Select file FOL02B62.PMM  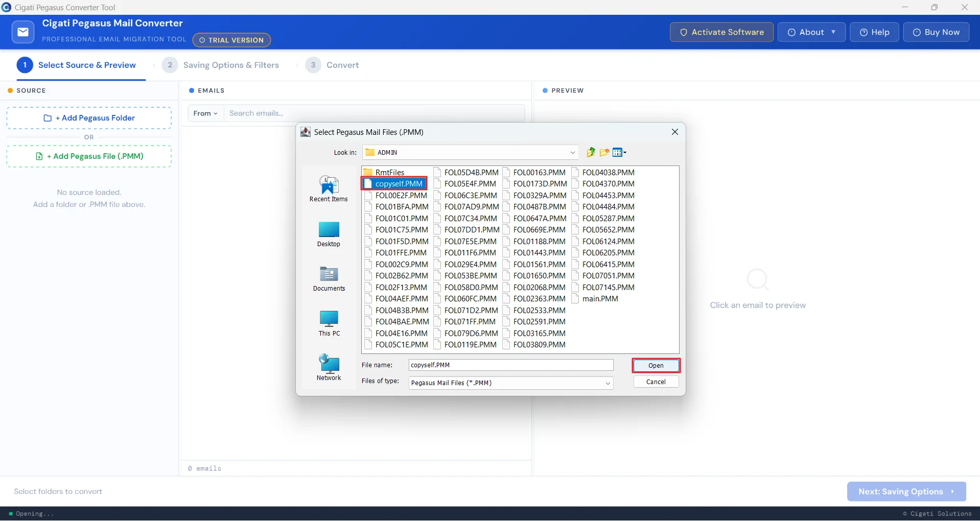tap(396, 276)
